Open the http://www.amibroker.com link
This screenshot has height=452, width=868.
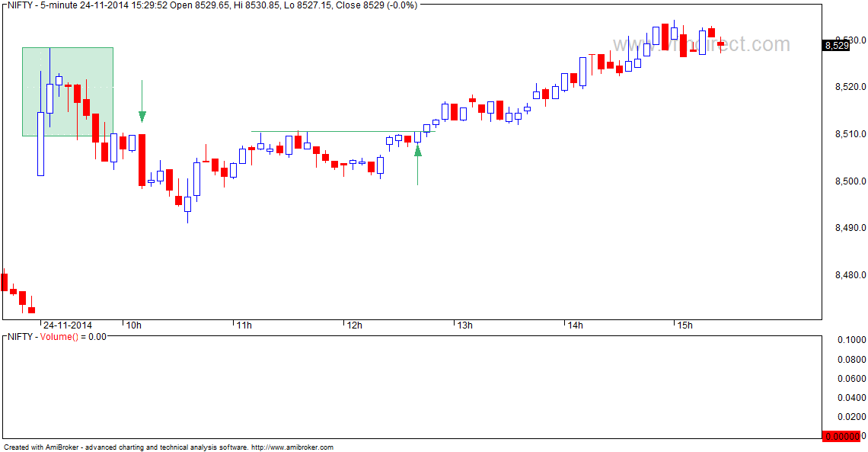[292, 447]
